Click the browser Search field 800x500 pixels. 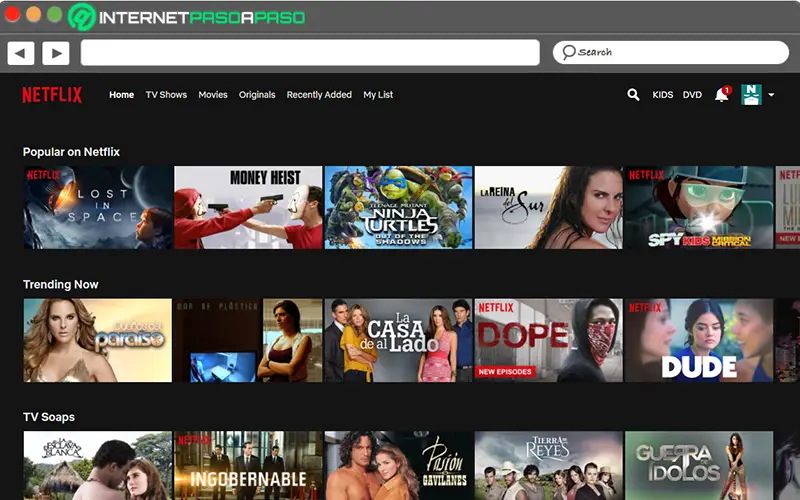(670, 53)
